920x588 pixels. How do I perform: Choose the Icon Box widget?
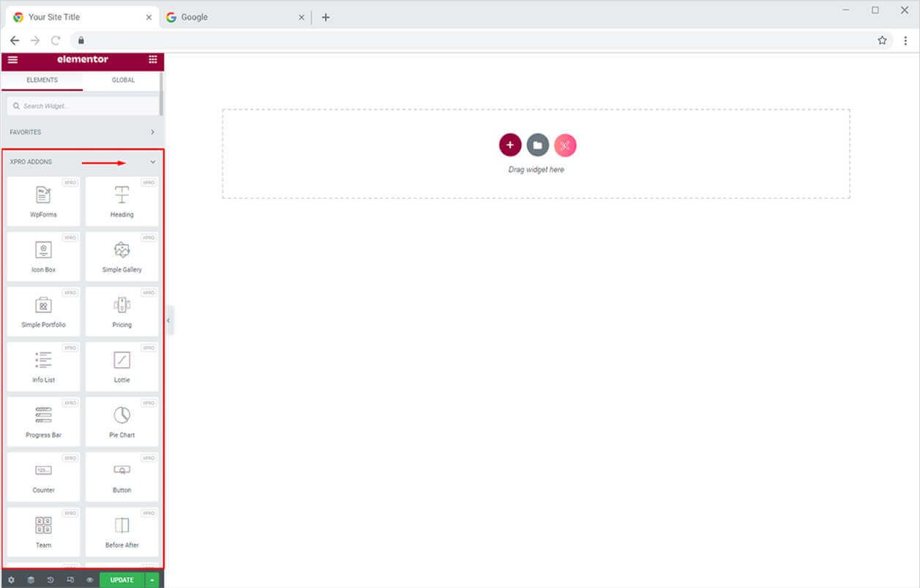click(x=43, y=256)
